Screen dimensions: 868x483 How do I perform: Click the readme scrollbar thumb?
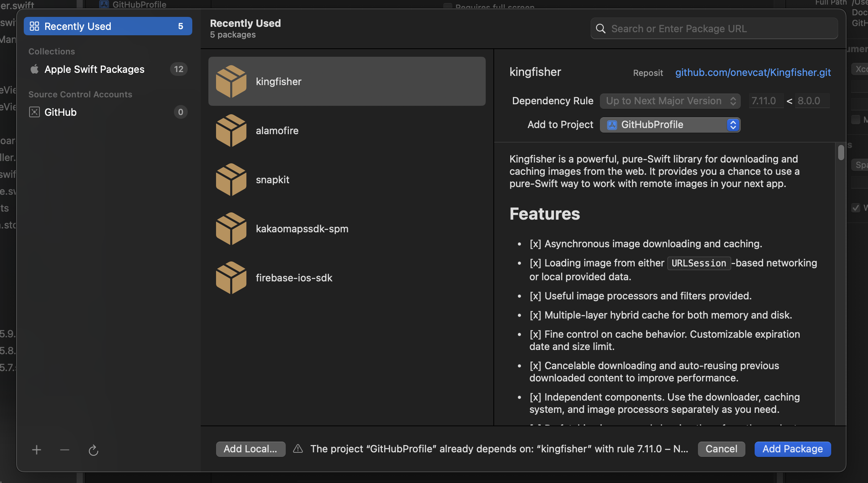[x=841, y=153]
